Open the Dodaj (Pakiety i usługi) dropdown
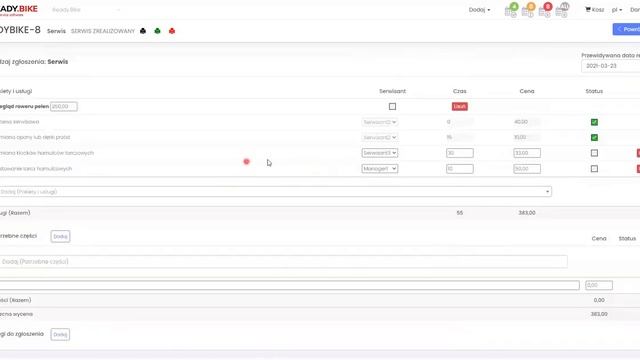 point(276,191)
